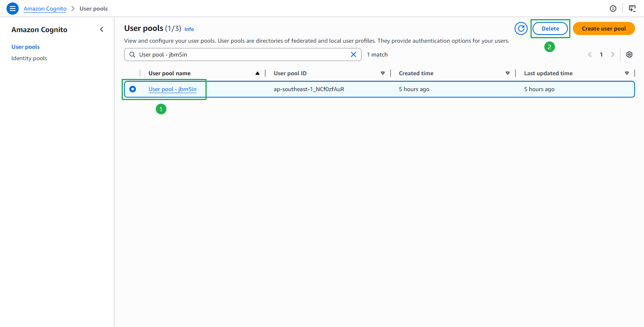Click the Amazon Cognito sidebar heading
The width and height of the screenshot is (644, 327).
(x=39, y=30)
